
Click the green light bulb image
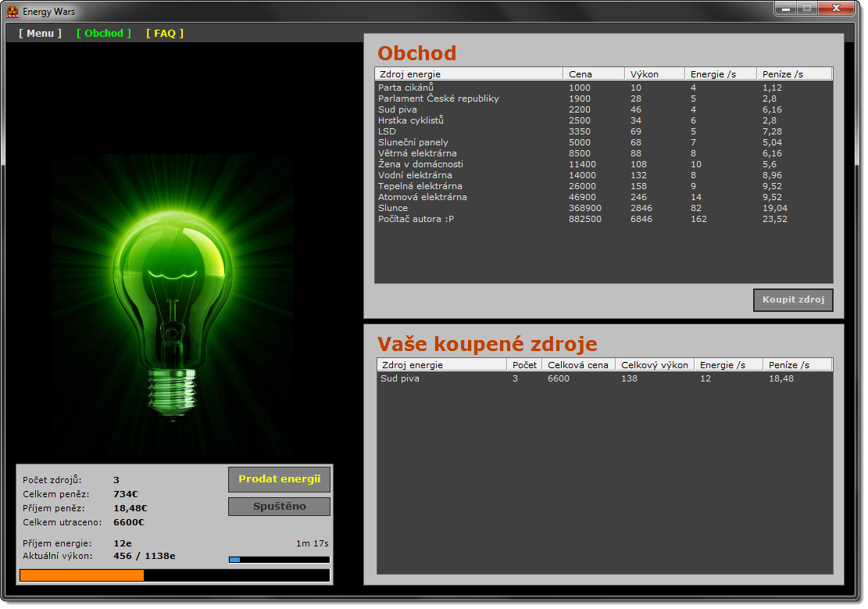173,305
